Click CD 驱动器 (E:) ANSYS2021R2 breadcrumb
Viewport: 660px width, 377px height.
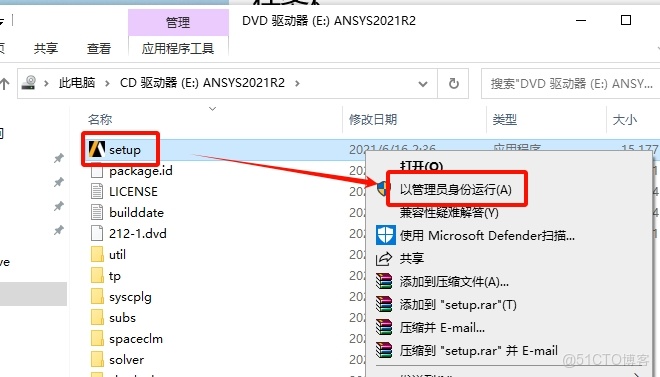(202, 83)
